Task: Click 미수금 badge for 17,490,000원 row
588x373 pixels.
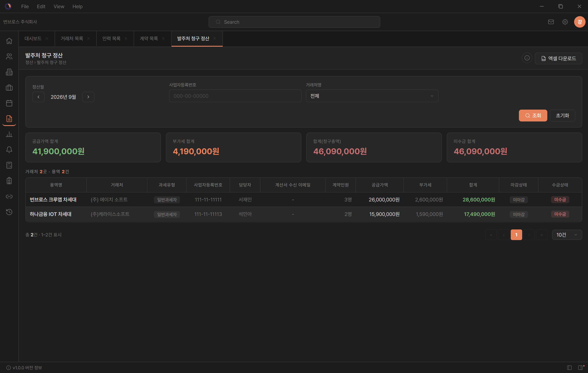Action: 560,214
